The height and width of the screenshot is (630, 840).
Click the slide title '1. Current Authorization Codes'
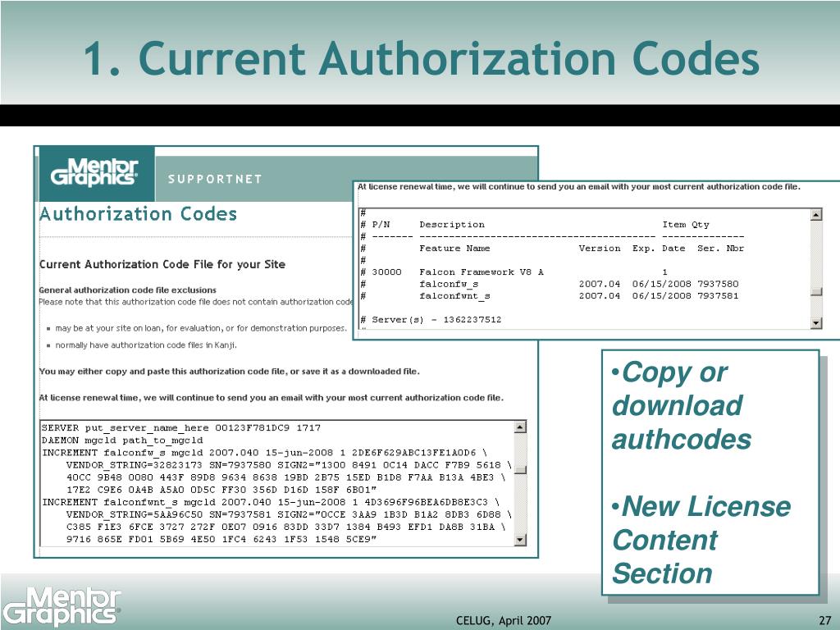pyautogui.click(x=422, y=58)
